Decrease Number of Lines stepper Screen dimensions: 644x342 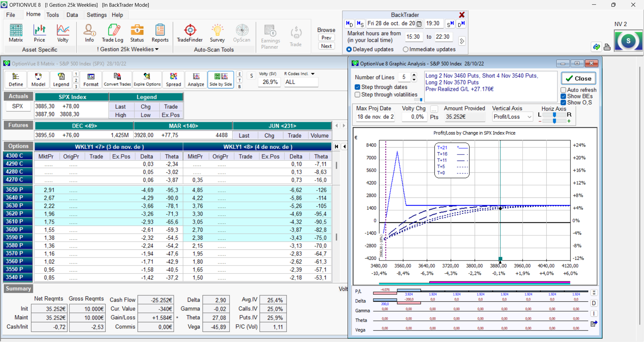pyautogui.click(x=414, y=79)
